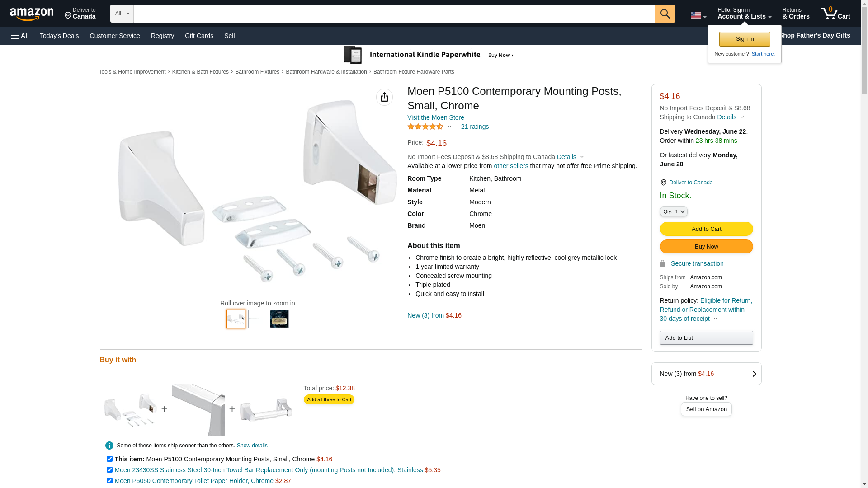This screenshot has width=868, height=488.
Task: Select the third product image thumbnail
Action: (x=279, y=319)
